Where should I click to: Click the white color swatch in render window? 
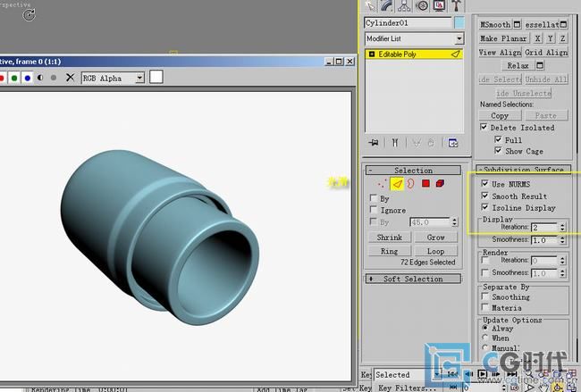156,77
